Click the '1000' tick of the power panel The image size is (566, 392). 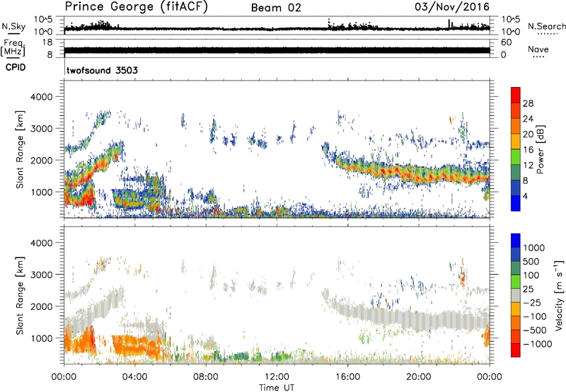tap(41, 192)
